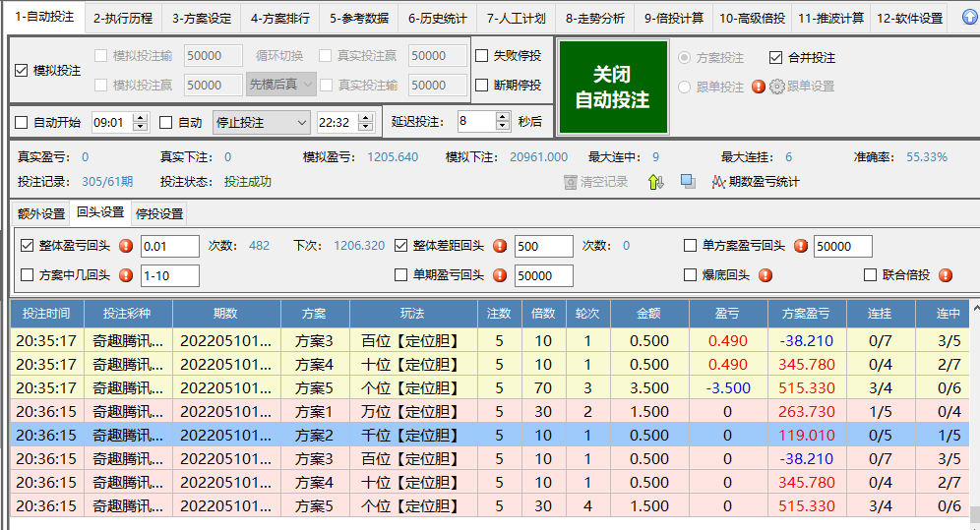This screenshot has height=530, width=980.
Task: Click the gear icon for 跟单设置
Action: (776, 87)
